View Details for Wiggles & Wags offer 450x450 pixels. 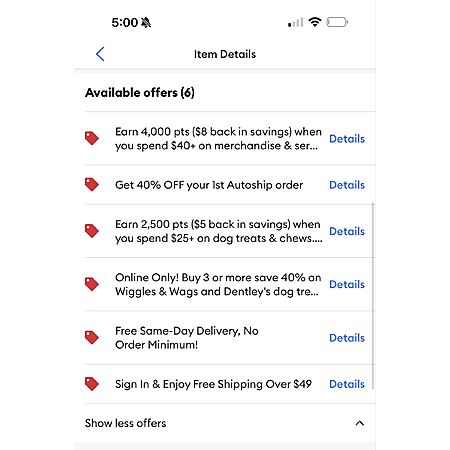(x=347, y=284)
